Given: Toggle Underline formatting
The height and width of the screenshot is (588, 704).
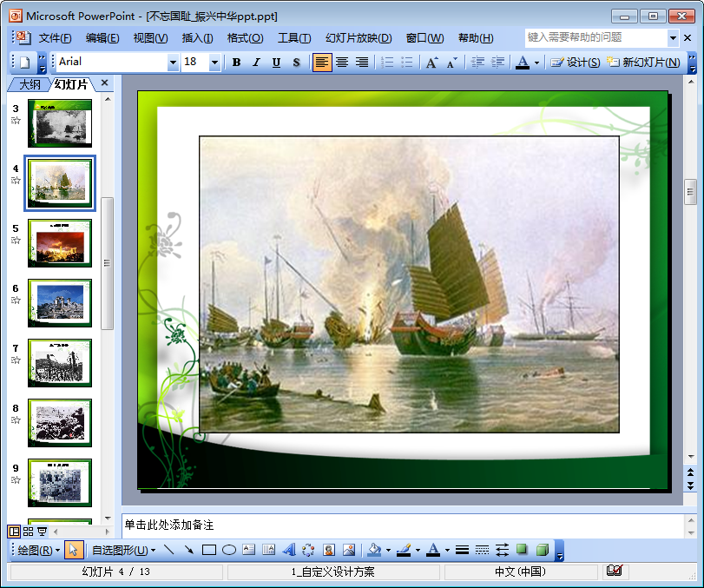Looking at the screenshot, I should tap(276, 63).
